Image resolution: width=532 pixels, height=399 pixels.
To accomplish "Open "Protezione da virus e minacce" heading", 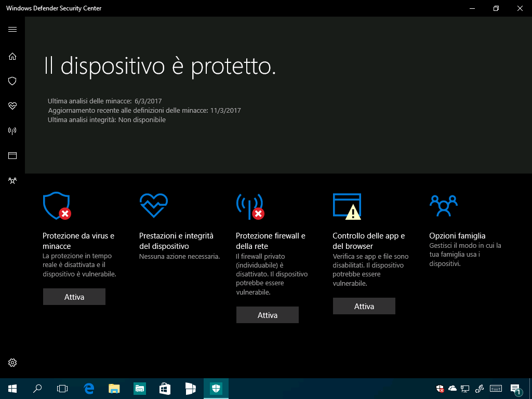I will point(78,241).
